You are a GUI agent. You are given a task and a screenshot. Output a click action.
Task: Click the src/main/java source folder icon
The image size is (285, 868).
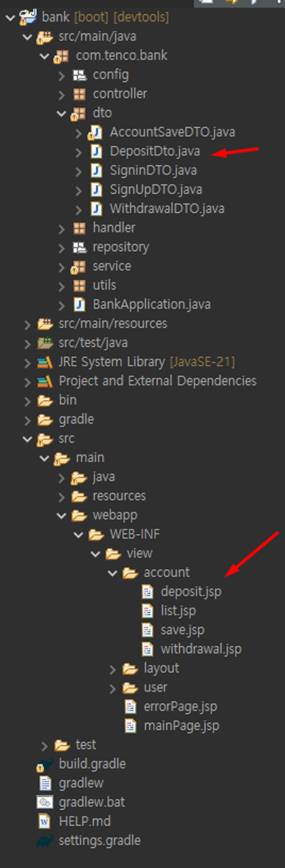click(45, 36)
